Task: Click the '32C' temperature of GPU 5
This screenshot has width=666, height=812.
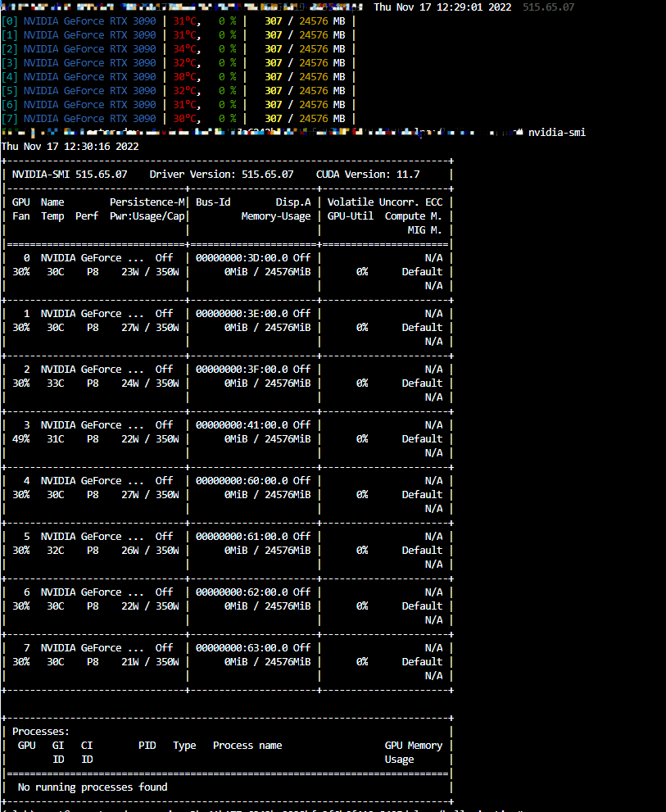Action: click(56, 551)
